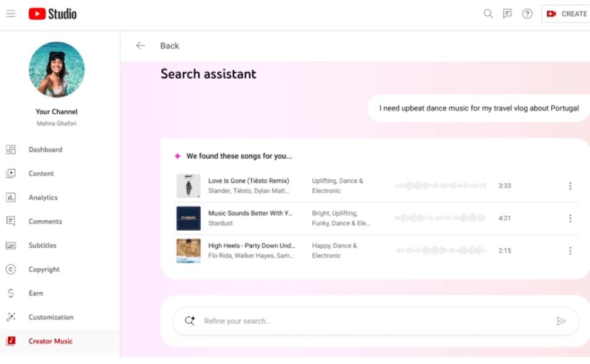Image resolution: width=590 pixels, height=364 pixels.
Task: Click the channel profile picture
Action: 56,69
